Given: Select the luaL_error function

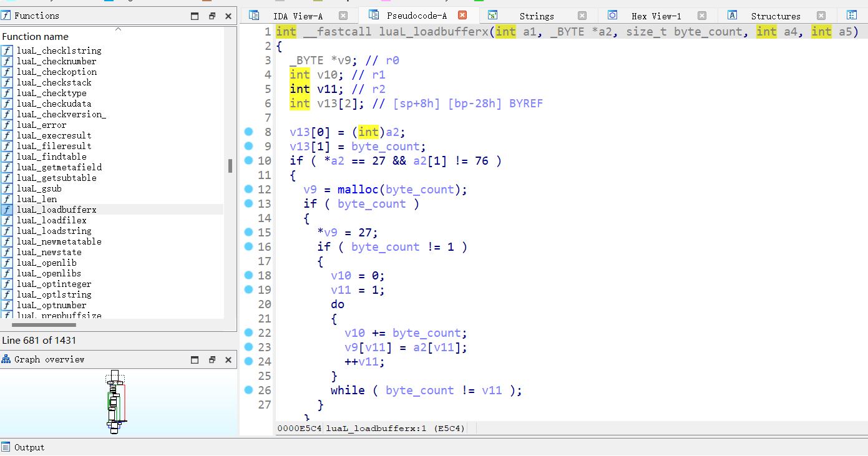Looking at the screenshot, I should click(41, 125).
